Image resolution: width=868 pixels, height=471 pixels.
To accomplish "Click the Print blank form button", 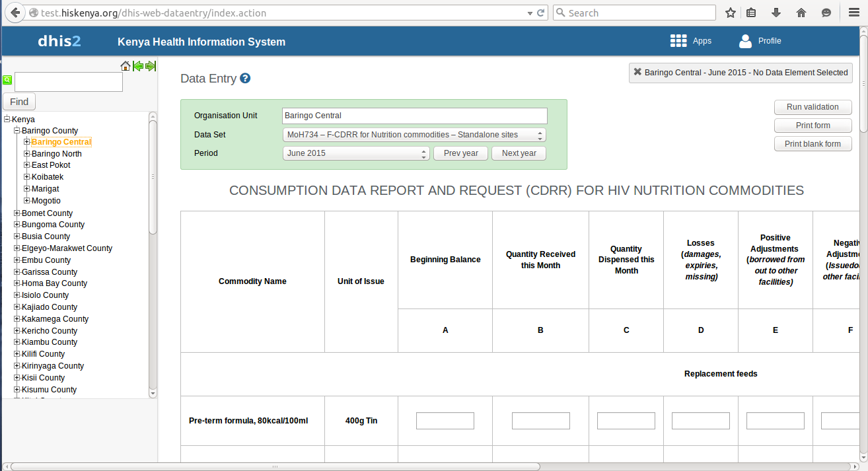I will click(x=813, y=144).
